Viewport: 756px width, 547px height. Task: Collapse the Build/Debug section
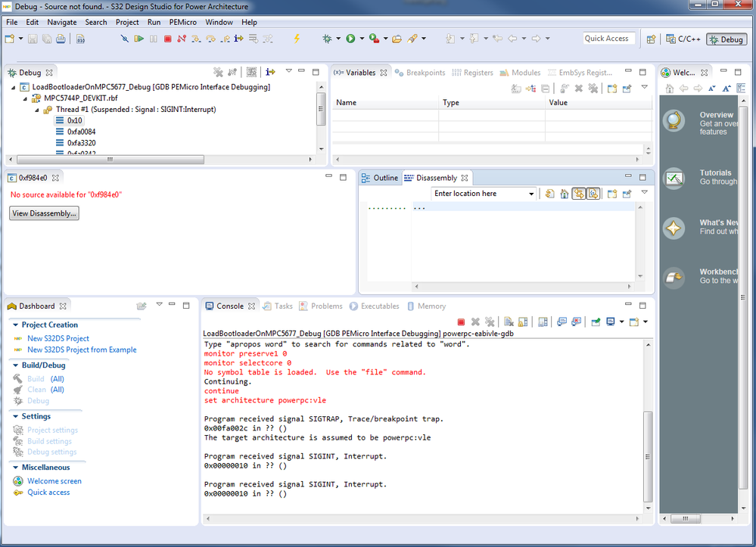pyautogui.click(x=15, y=365)
